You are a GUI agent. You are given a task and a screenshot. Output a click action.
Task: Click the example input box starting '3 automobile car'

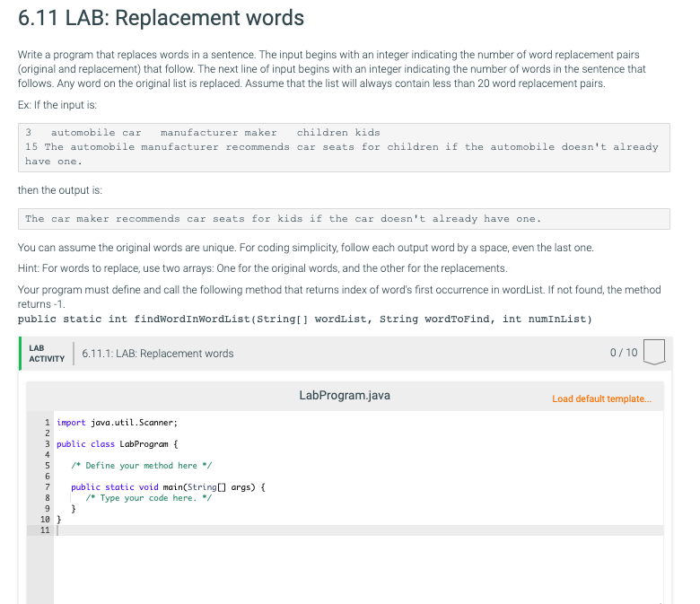point(344,147)
